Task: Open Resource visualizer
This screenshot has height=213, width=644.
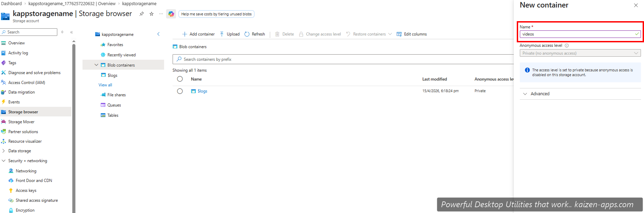Action: tap(25, 141)
